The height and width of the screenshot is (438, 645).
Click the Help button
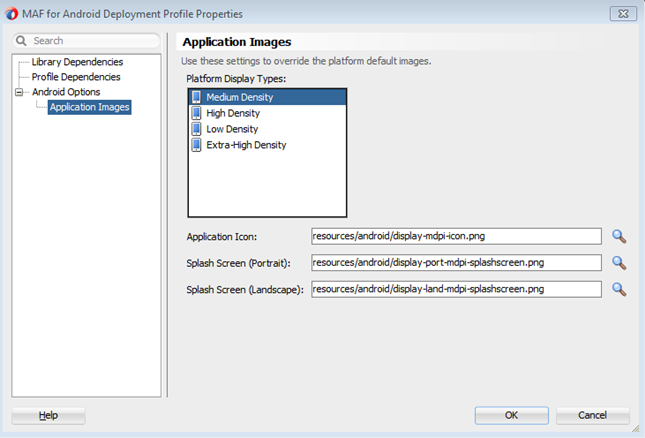pos(49,416)
